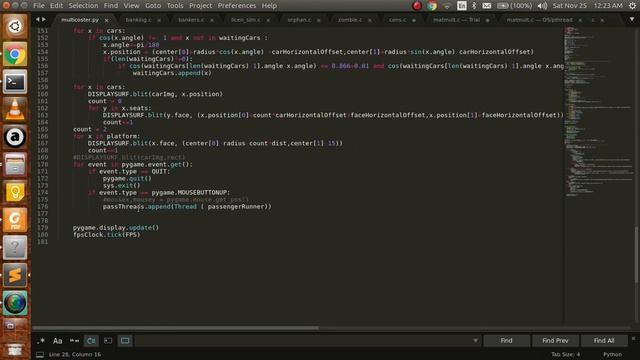
Task: Open the Selection menu
Action: 83,6
